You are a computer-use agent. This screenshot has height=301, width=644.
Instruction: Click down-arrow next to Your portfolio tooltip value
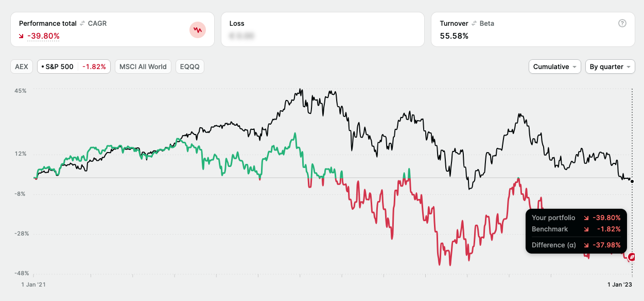(586, 218)
